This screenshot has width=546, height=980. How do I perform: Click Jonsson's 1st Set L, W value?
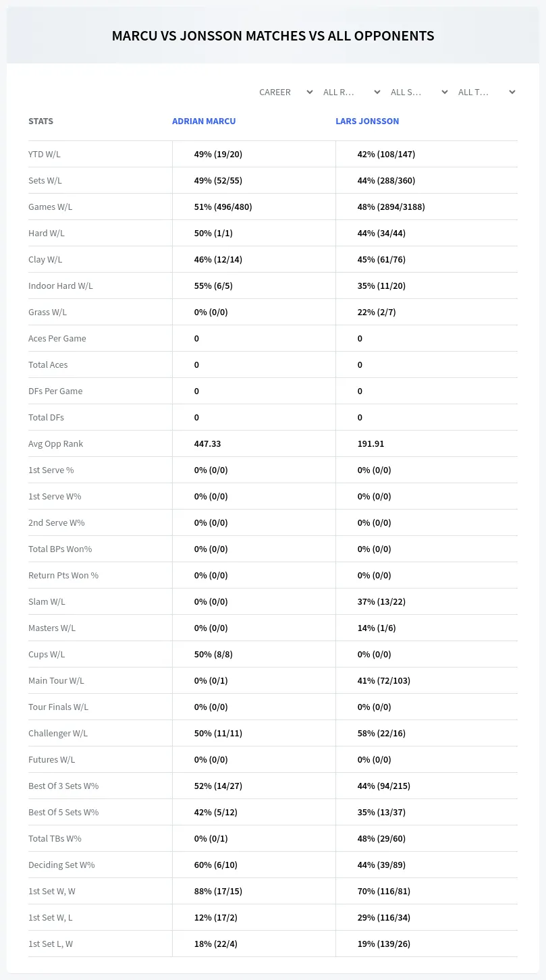(383, 944)
